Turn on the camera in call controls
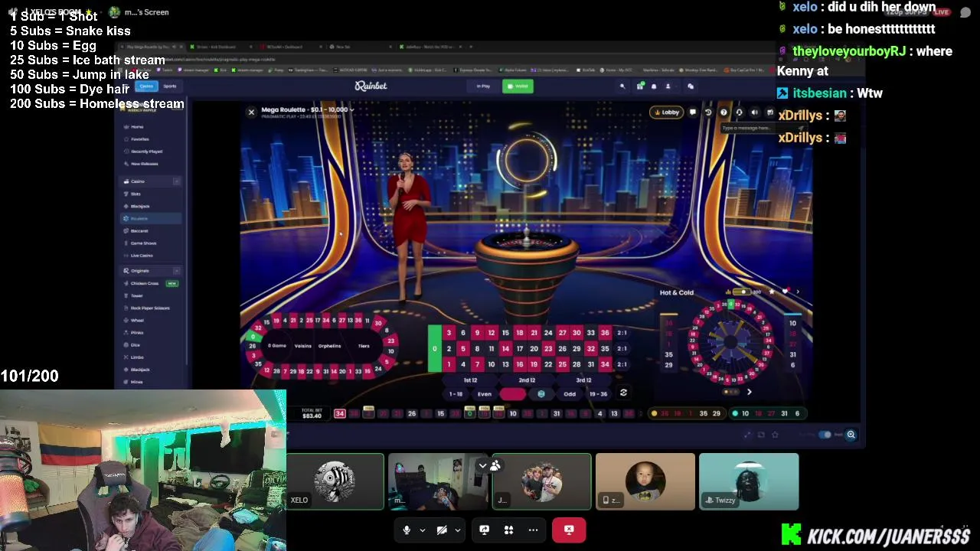Image resolution: width=980 pixels, height=551 pixels. tap(442, 530)
